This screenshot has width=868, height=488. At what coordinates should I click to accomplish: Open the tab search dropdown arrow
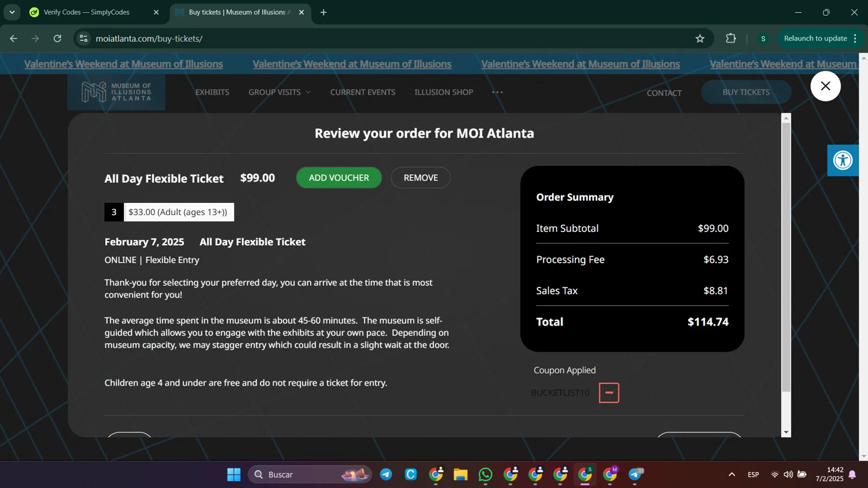point(12,12)
